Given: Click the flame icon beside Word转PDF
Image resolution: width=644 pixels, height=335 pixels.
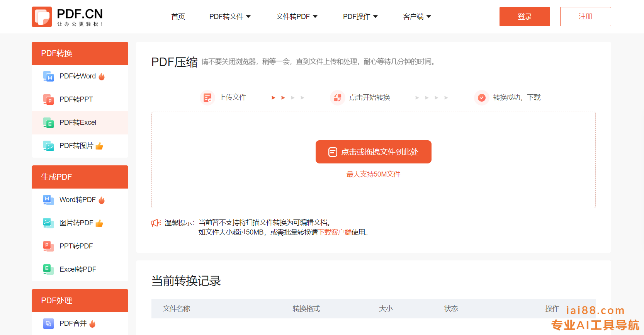Looking at the screenshot, I should (102, 200).
